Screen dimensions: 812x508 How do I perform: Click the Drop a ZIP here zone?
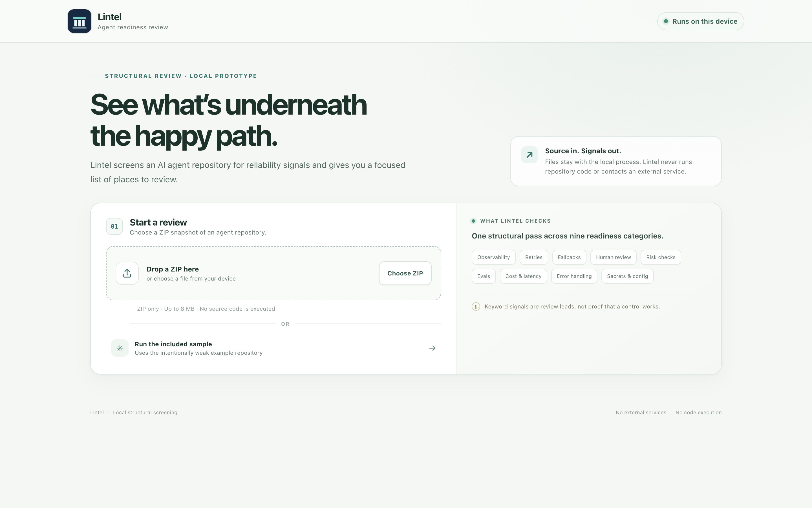[273, 273]
